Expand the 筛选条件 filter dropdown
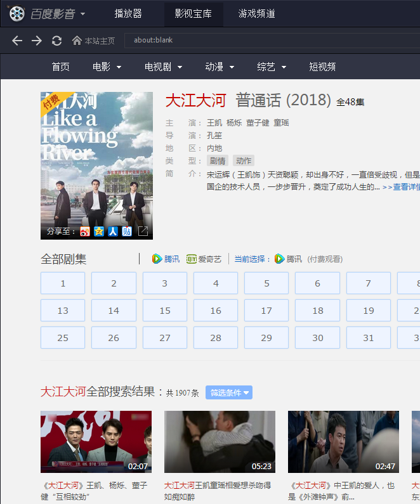 click(229, 392)
